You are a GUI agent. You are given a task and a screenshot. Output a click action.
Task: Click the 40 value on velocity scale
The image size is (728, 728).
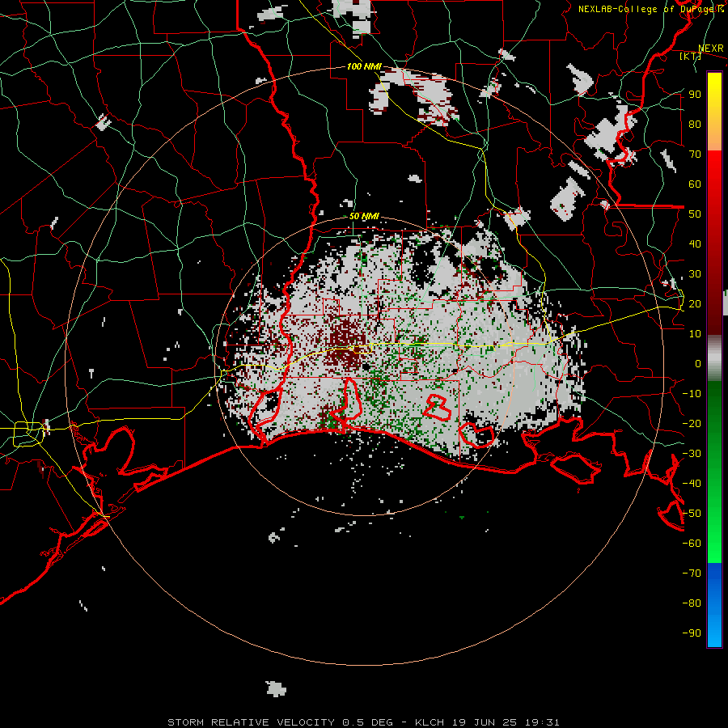tap(695, 243)
